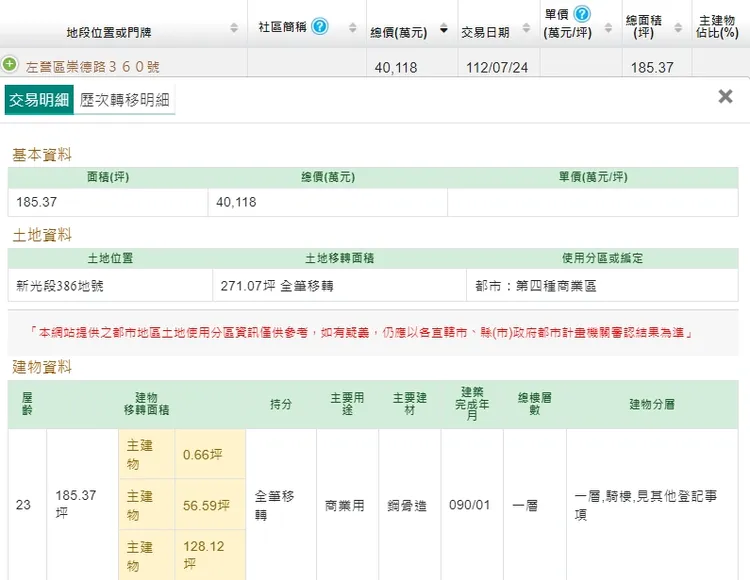Click 土地資料 section heading
Image resolution: width=750 pixels, height=580 pixels.
tap(42, 235)
